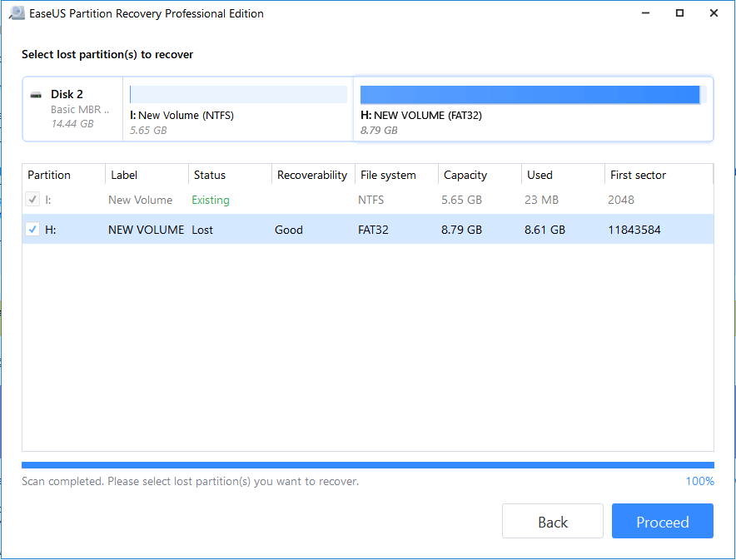Click the Recoverability column header
The height and width of the screenshot is (560, 736).
tap(312, 175)
